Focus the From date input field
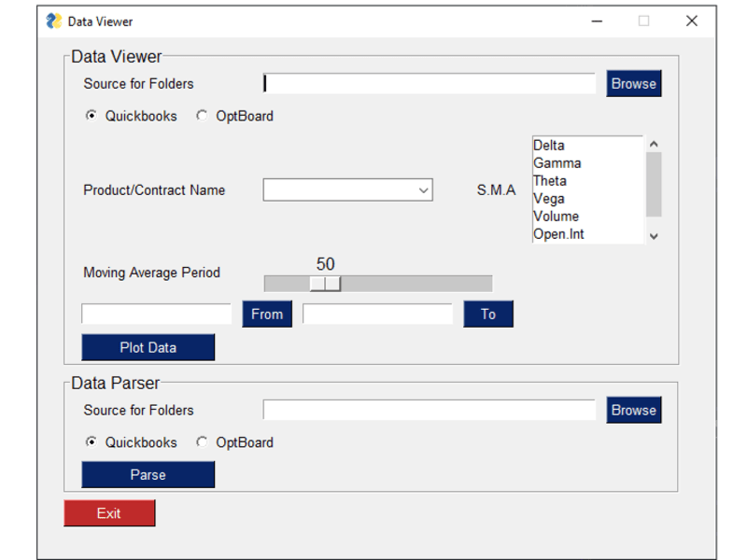Image resolution: width=747 pixels, height=560 pixels. pyautogui.click(x=156, y=314)
